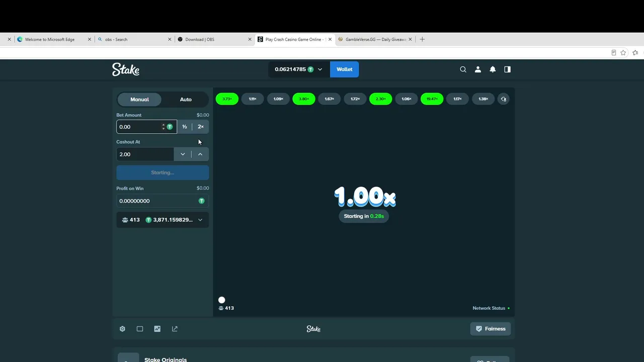Click the 2.30× crash result pill
The image size is (644, 362).
pyautogui.click(x=381, y=99)
